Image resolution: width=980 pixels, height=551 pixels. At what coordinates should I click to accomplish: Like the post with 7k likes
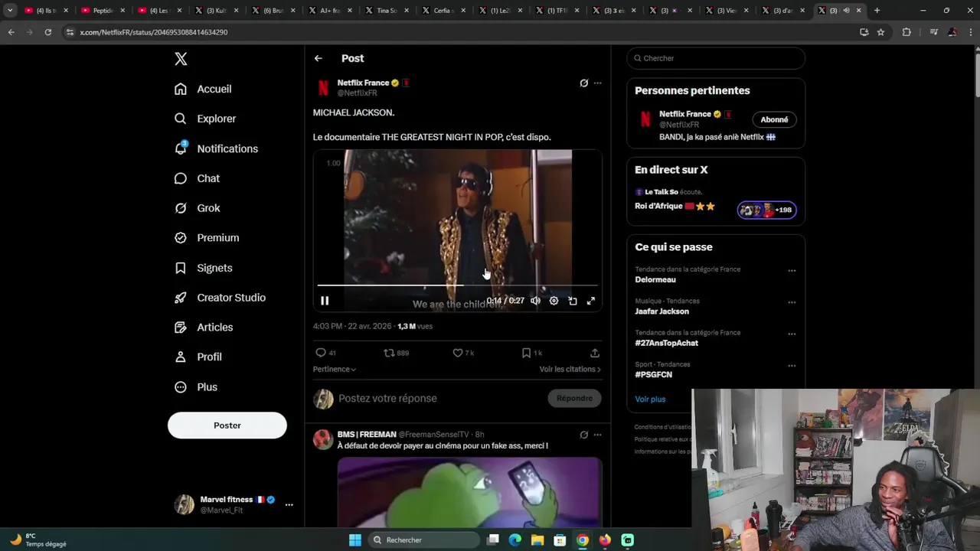point(458,353)
